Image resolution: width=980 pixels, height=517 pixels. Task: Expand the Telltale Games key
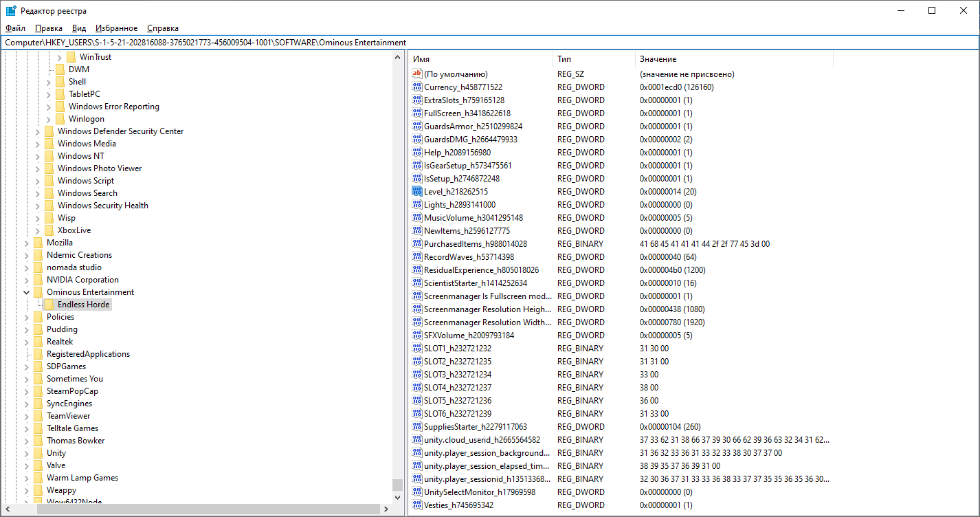27,428
